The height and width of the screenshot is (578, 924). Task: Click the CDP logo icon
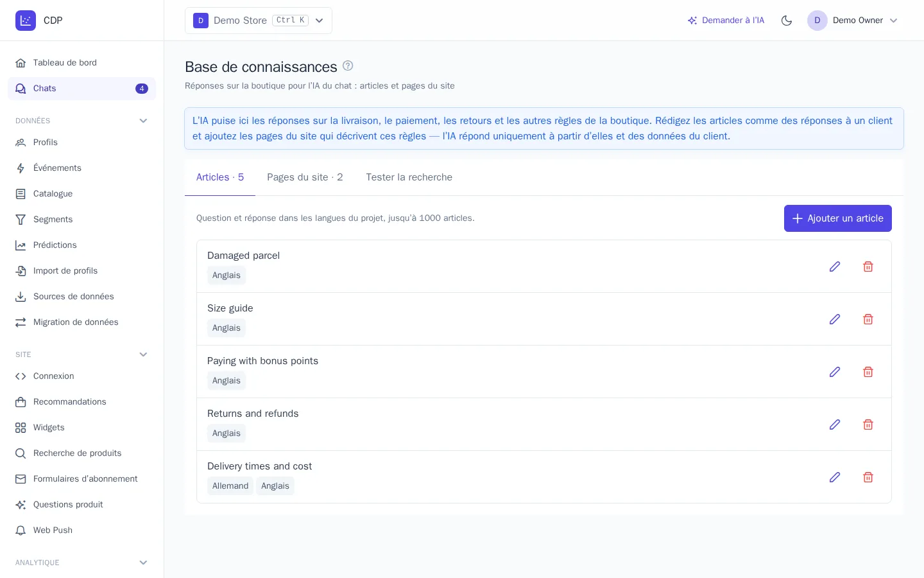click(x=26, y=21)
